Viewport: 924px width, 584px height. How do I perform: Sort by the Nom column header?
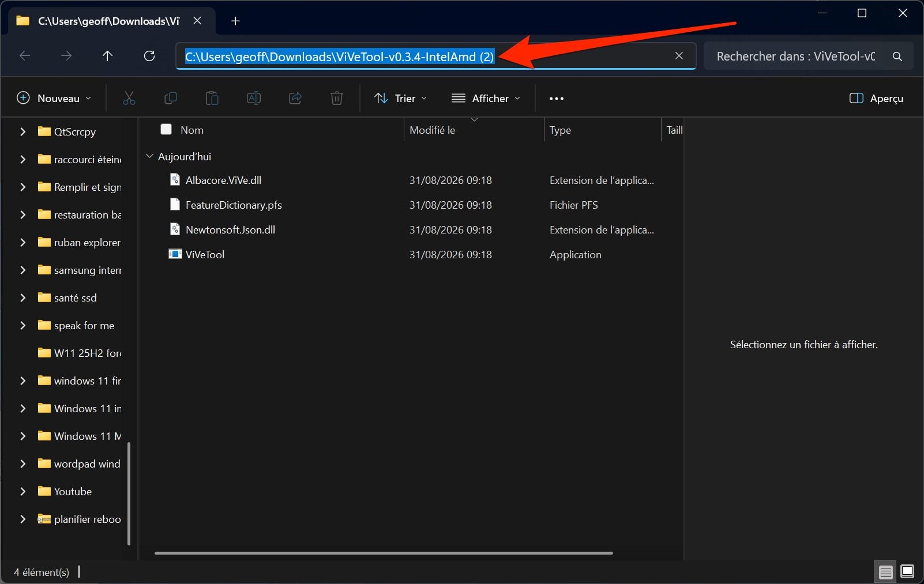click(192, 130)
